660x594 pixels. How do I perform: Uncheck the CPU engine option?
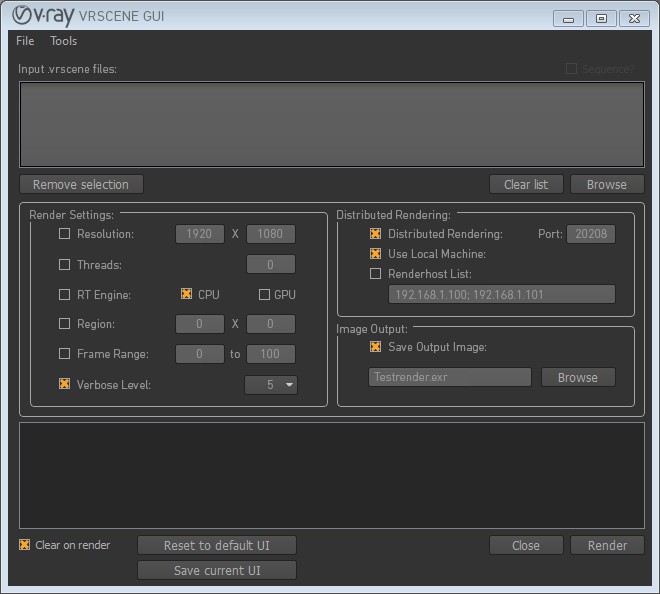186,294
